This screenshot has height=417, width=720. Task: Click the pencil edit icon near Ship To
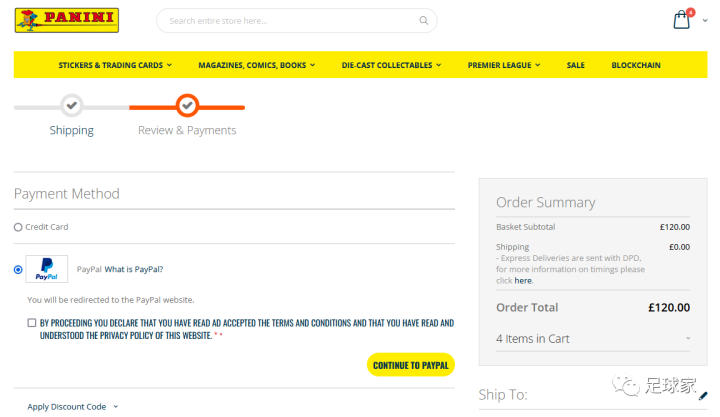[703, 396]
